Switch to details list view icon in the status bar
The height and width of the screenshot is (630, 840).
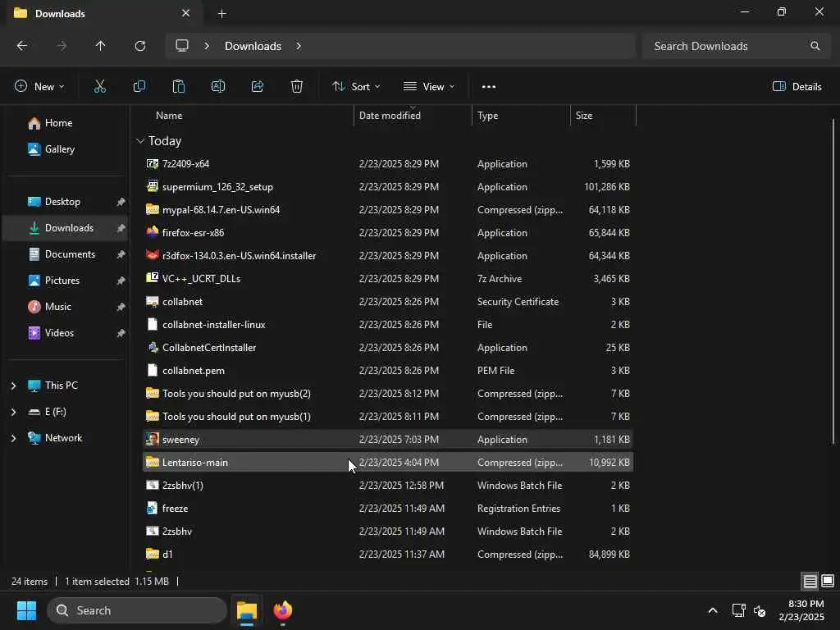click(810, 581)
